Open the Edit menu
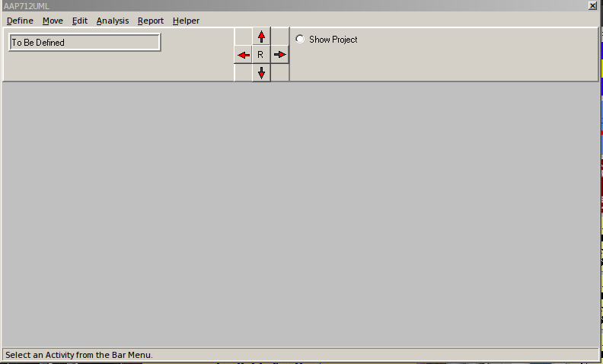 point(80,21)
